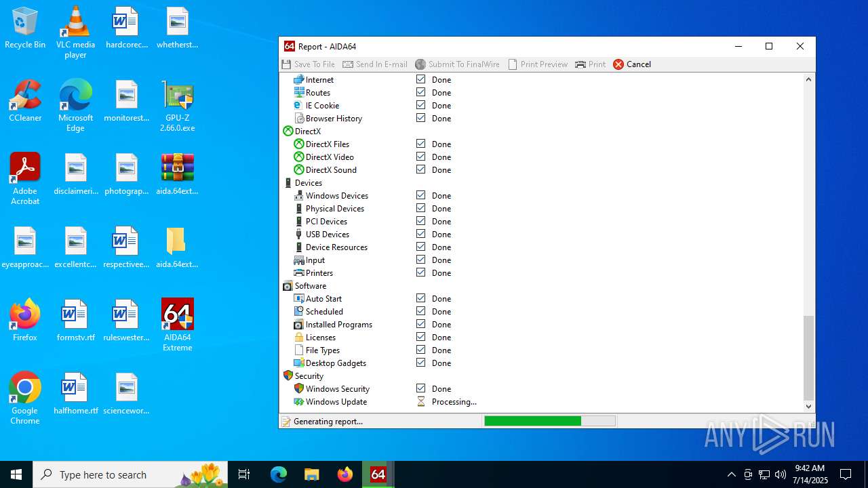Open AIDA64 Extreme desktop shortcut

(178, 325)
